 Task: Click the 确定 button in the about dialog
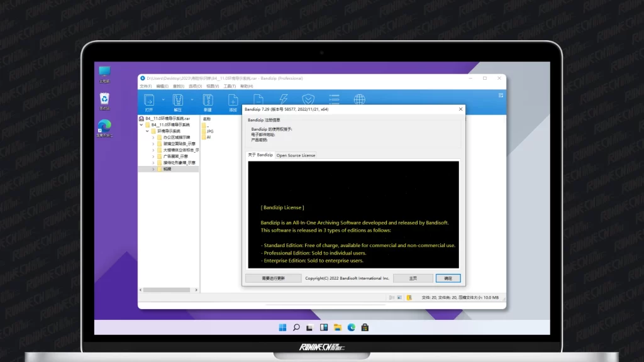click(x=448, y=278)
